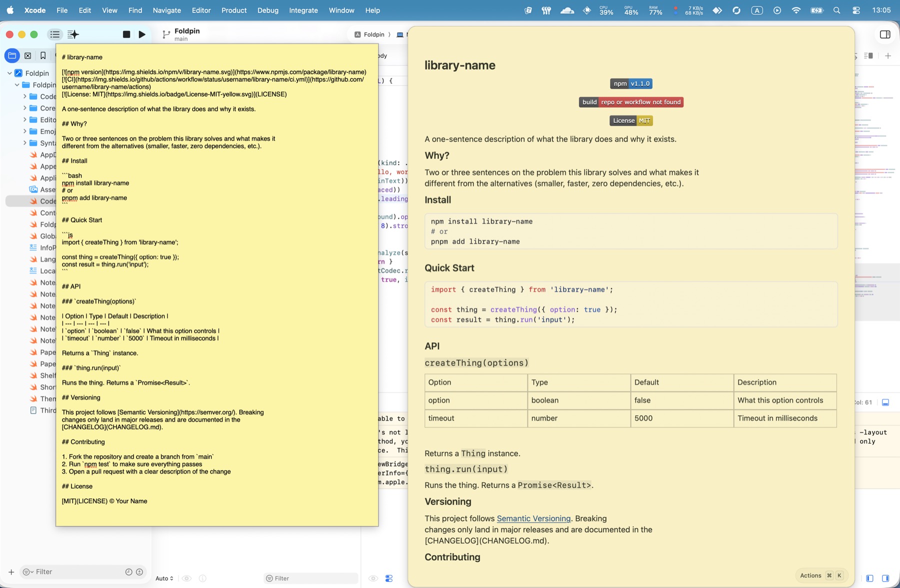The width and height of the screenshot is (900, 588).
Task: Open the Product menu
Action: click(x=234, y=10)
